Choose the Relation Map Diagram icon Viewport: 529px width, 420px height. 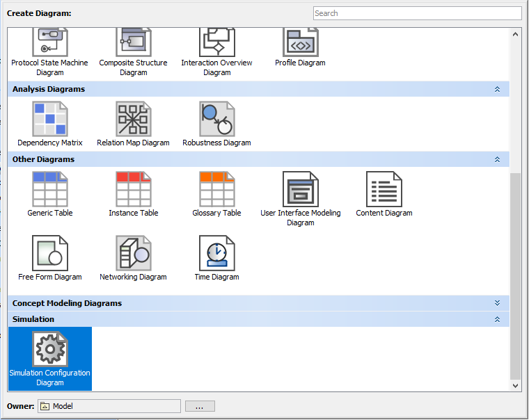tap(133, 119)
